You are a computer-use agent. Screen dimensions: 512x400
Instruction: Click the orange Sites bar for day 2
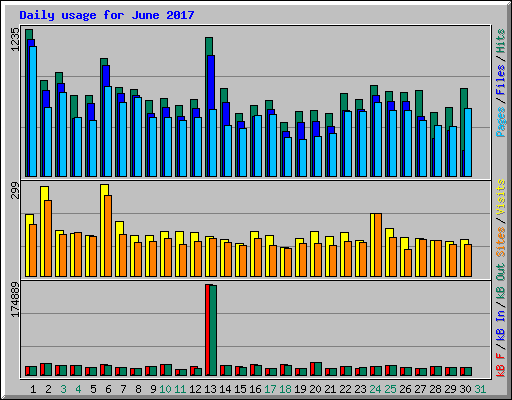[48, 239]
